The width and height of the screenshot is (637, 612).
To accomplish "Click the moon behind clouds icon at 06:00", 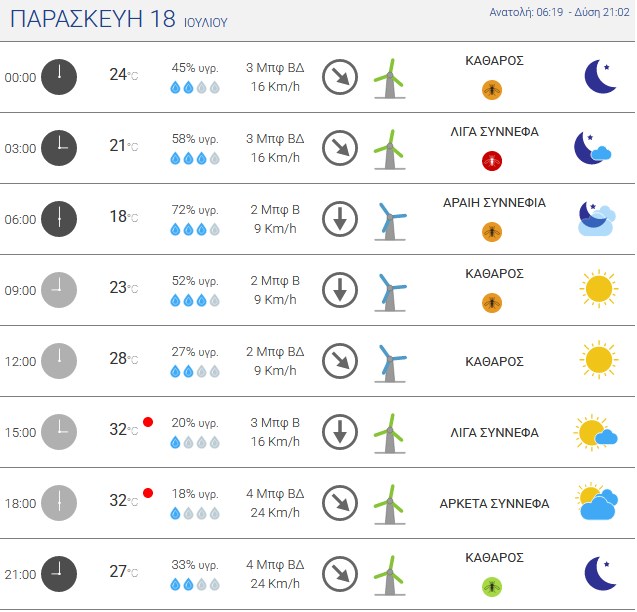I will (x=596, y=219).
